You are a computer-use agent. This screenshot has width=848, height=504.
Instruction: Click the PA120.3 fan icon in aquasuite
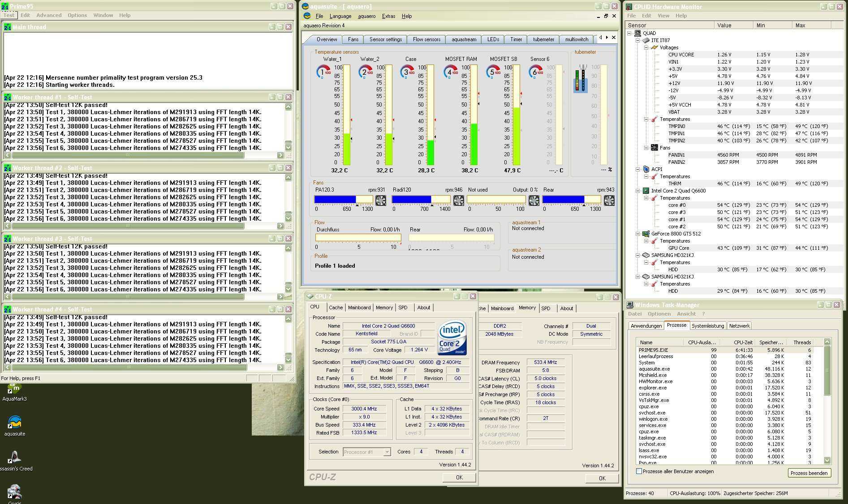click(380, 200)
